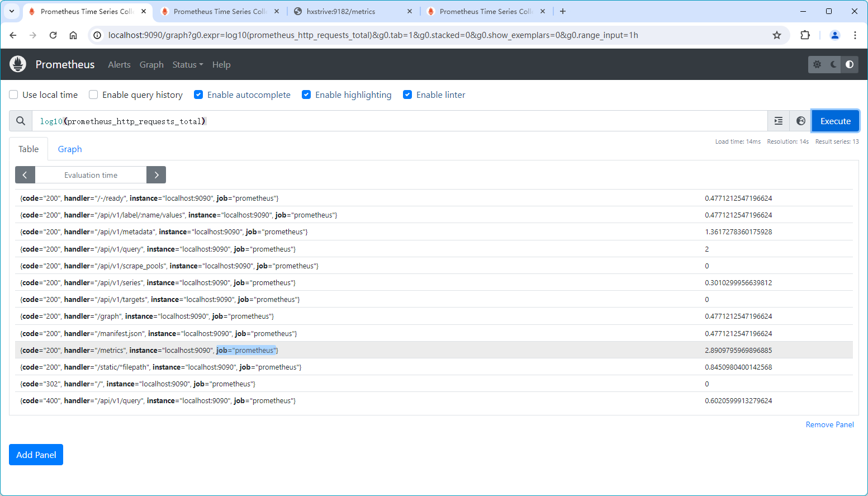The height and width of the screenshot is (496, 868).
Task: Select the /api/v1/targets handler row
Action: pyautogui.click(x=434, y=299)
